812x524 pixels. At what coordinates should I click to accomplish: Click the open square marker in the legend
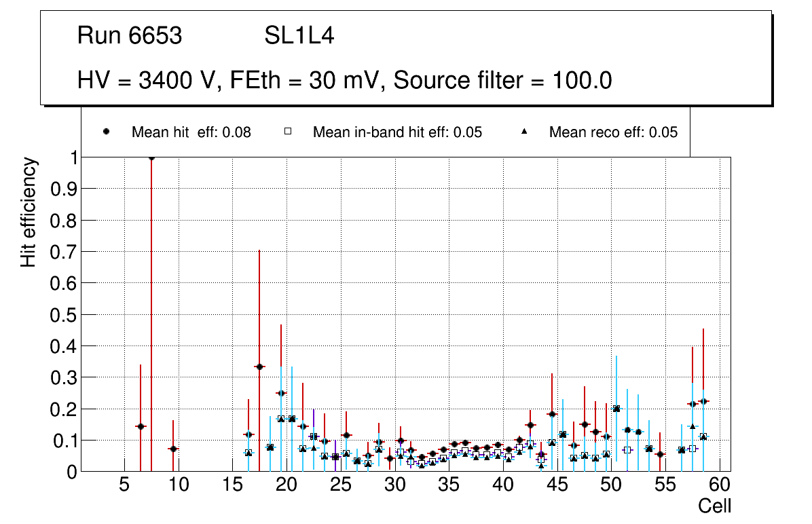point(287,132)
